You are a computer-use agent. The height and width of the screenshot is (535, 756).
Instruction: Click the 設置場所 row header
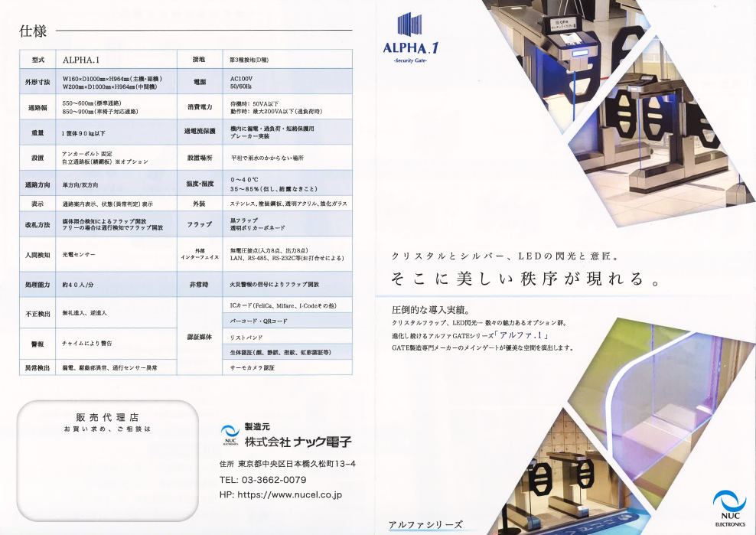pos(199,158)
